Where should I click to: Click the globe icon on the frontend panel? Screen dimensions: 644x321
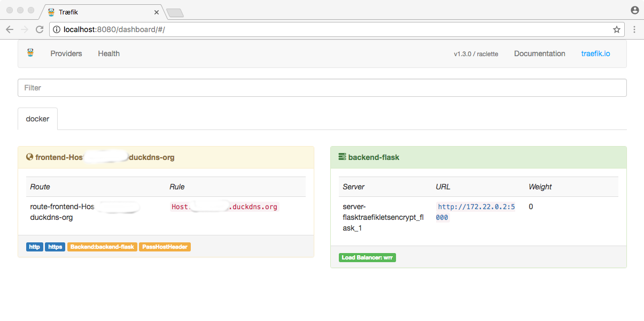click(x=30, y=157)
